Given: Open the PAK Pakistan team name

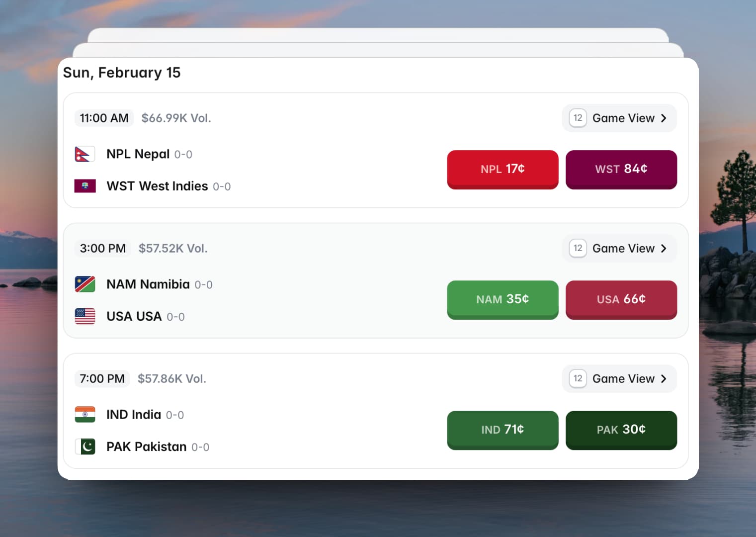Looking at the screenshot, I should (x=147, y=447).
